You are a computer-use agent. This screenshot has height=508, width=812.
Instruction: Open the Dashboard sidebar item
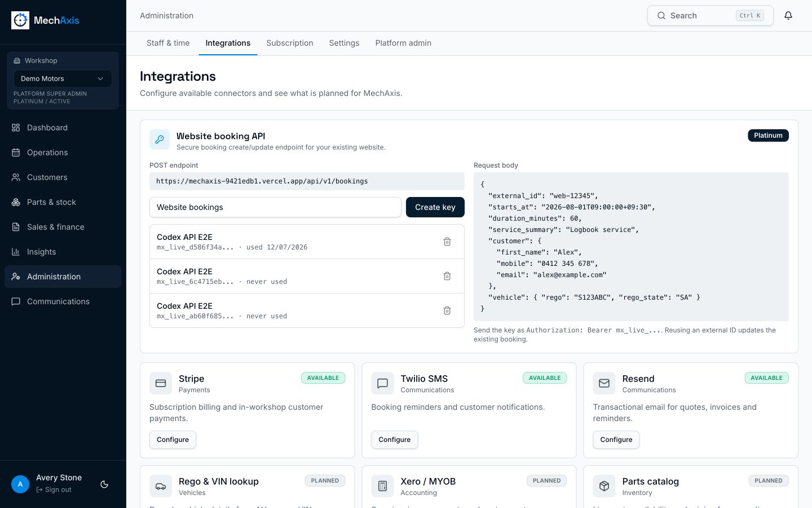(63, 128)
